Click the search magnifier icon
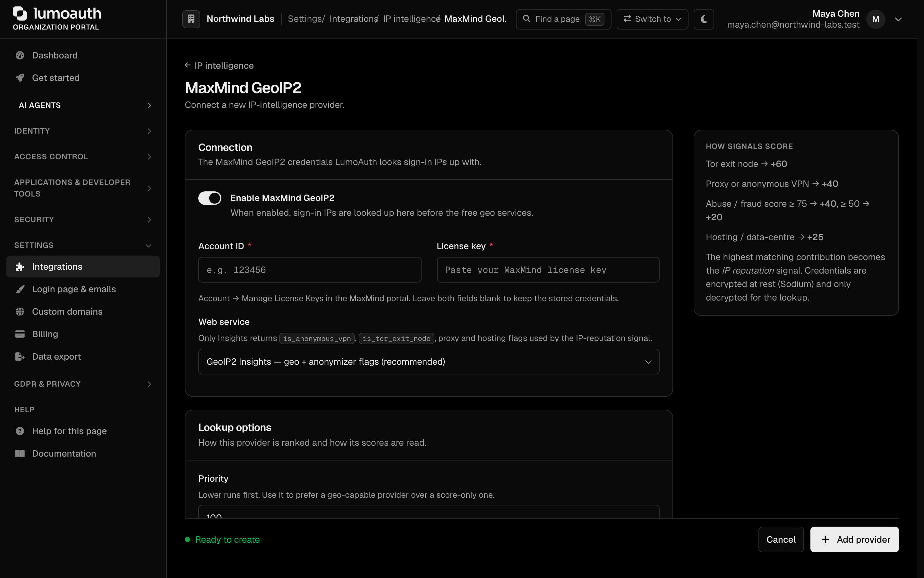The height and width of the screenshot is (578, 924). (x=526, y=19)
